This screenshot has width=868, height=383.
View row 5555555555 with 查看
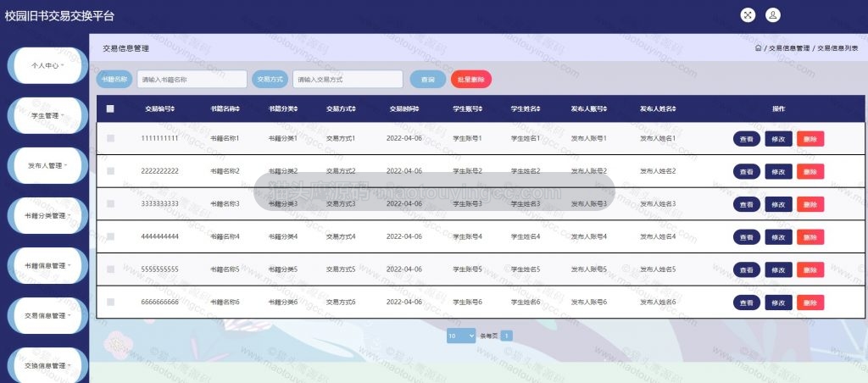pyautogui.click(x=747, y=269)
